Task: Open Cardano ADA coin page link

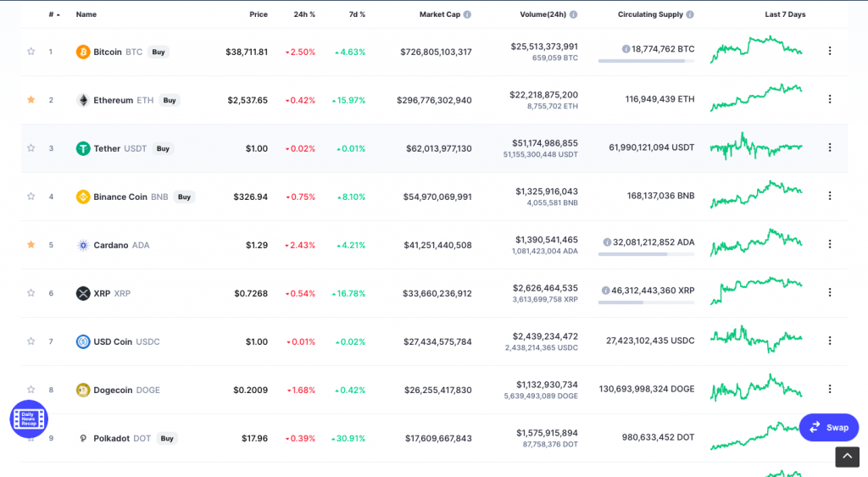Action: coord(121,245)
